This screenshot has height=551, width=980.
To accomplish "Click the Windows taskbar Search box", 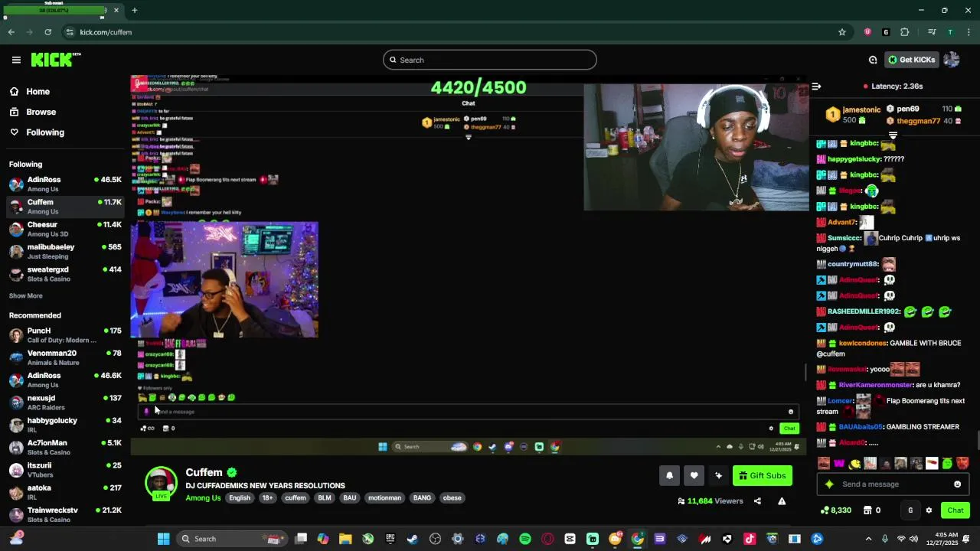I will click(x=234, y=539).
